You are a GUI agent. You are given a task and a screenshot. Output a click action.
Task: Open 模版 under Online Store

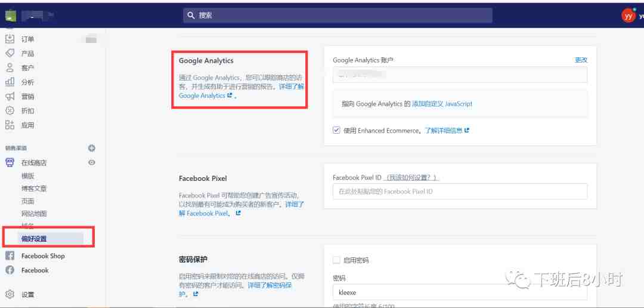[27, 176]
